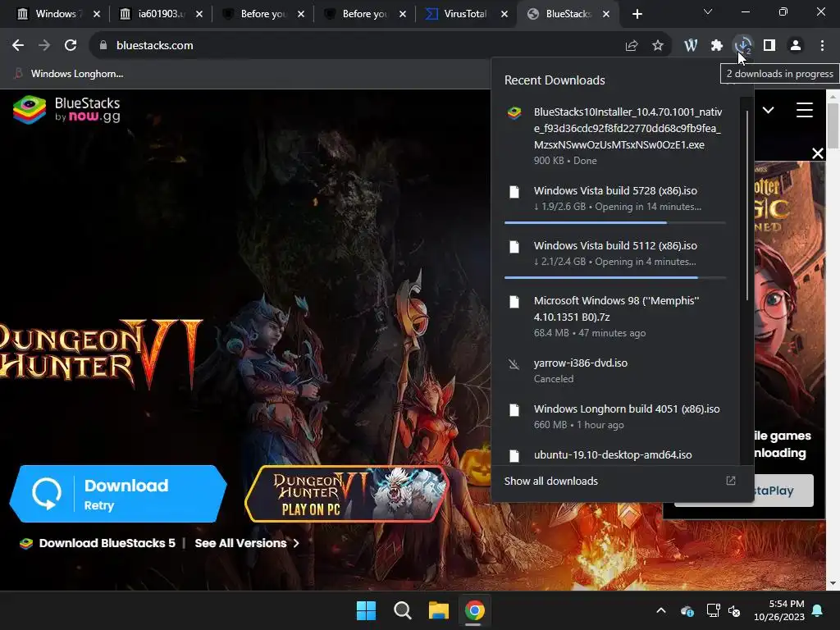The image size is (840, 630).
Task: Open the BlueStacks10Installer exe download
Action: (615, 136)
